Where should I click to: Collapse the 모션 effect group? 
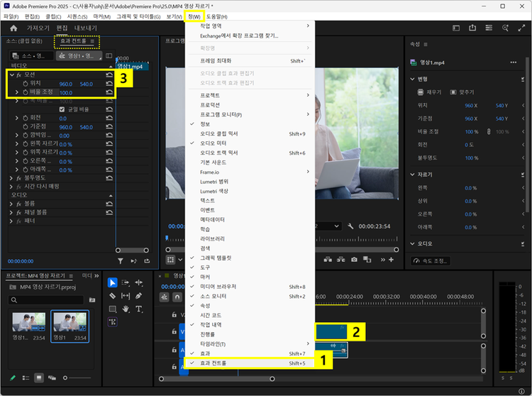(x=12, y=75)
